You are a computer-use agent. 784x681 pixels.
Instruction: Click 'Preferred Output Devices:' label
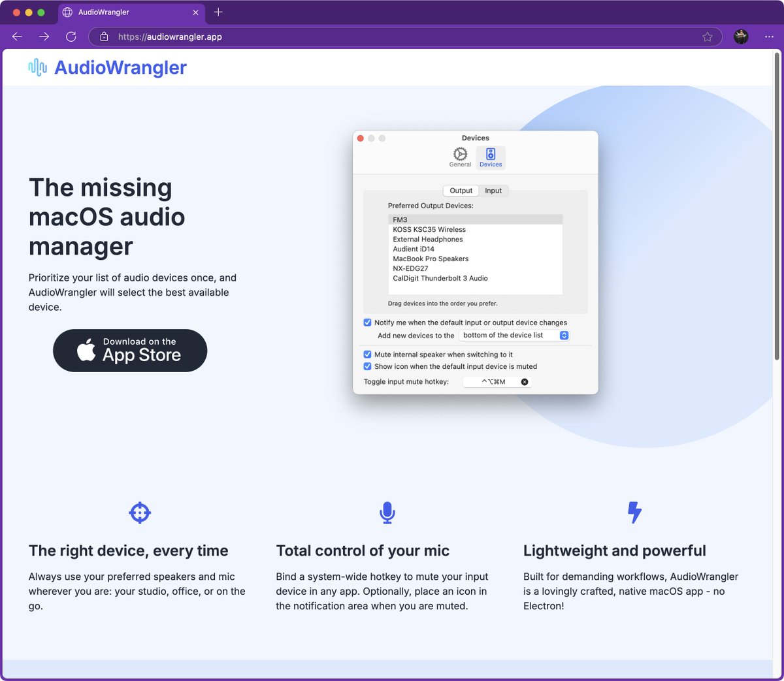pyautogui.click(x=431, y=206)
